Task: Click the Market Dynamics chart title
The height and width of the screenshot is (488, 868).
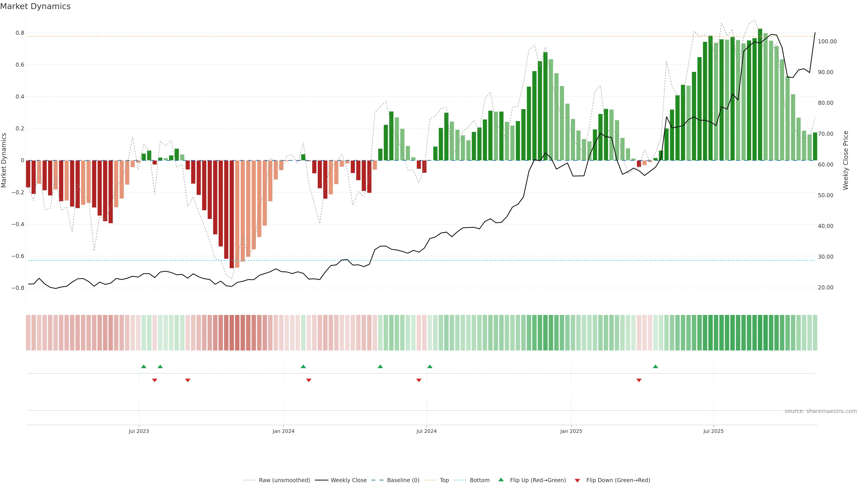Action: (x=35, y=6)
